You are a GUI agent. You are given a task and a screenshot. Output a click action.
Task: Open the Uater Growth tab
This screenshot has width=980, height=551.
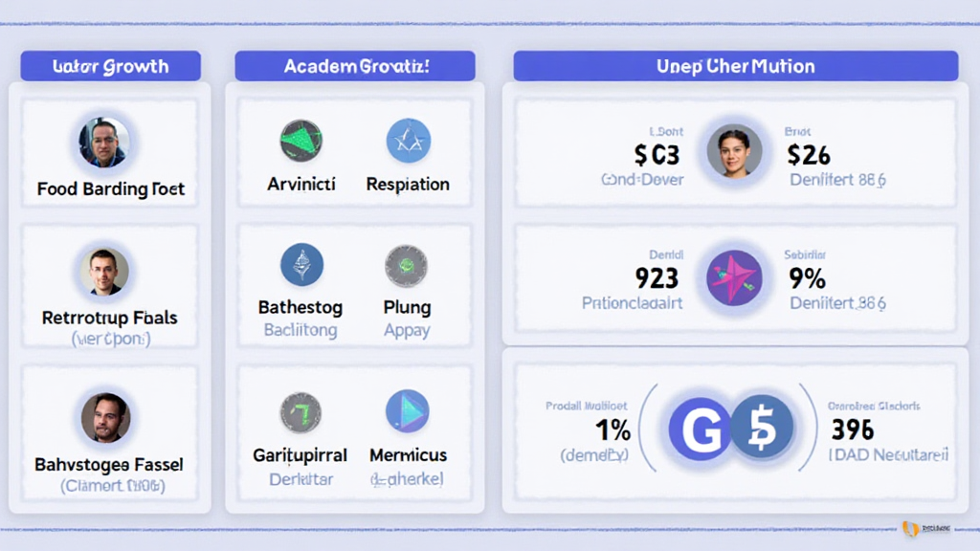click(x=111, y=66)
